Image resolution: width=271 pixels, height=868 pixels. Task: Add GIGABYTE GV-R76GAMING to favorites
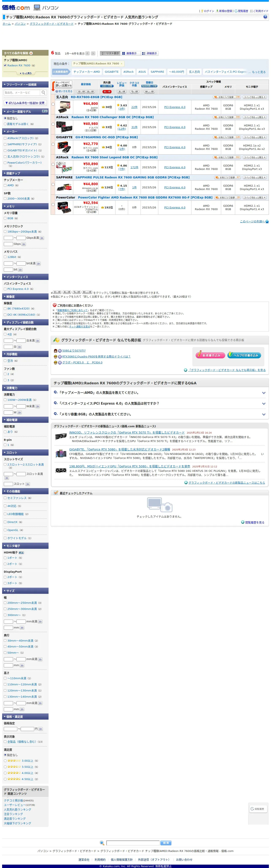click(x=227, y=137)
